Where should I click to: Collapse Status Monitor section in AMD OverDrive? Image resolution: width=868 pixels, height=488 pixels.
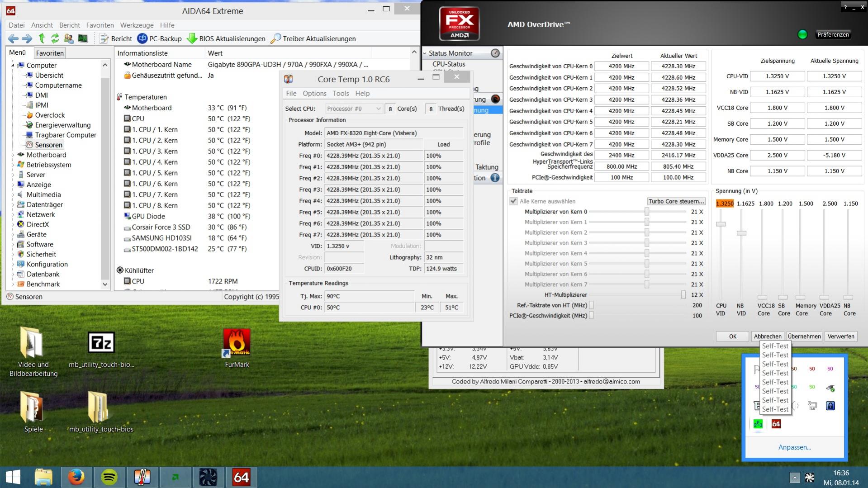click(x=425, y=53)
